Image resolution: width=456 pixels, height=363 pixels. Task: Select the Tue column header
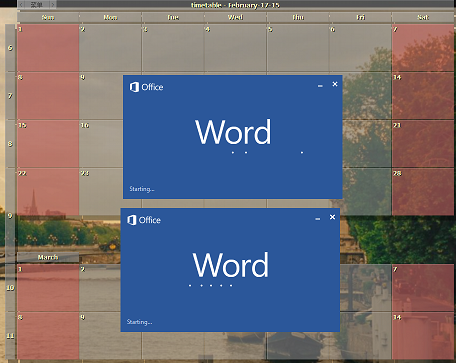pos(173,17)
